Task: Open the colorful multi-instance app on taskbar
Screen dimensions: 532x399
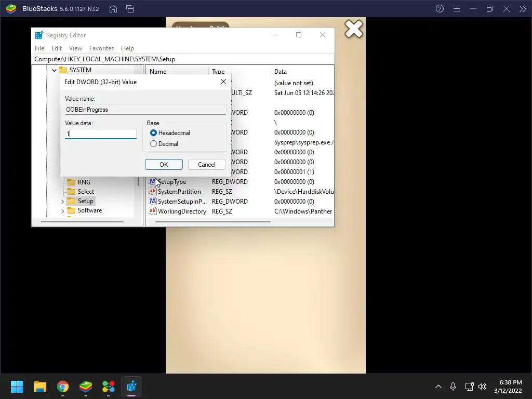Action: coord(109,387)
